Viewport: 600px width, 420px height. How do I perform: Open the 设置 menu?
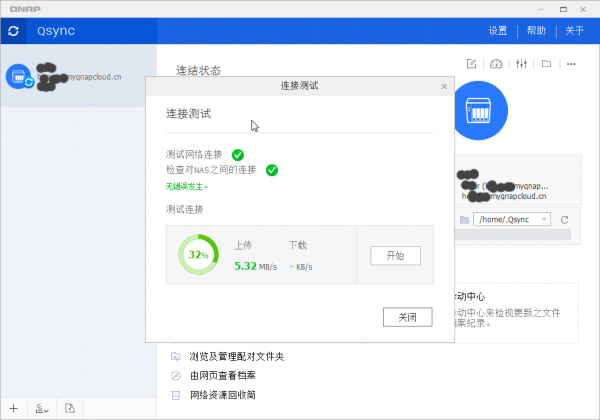498,31
